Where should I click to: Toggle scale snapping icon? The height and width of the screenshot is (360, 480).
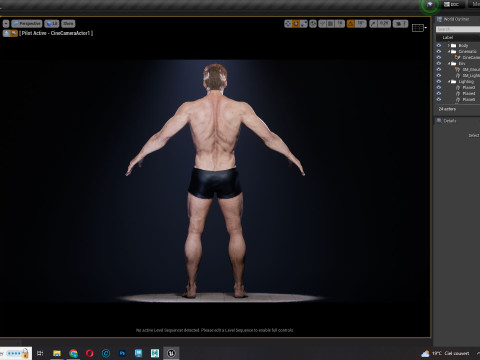[373, 24]
